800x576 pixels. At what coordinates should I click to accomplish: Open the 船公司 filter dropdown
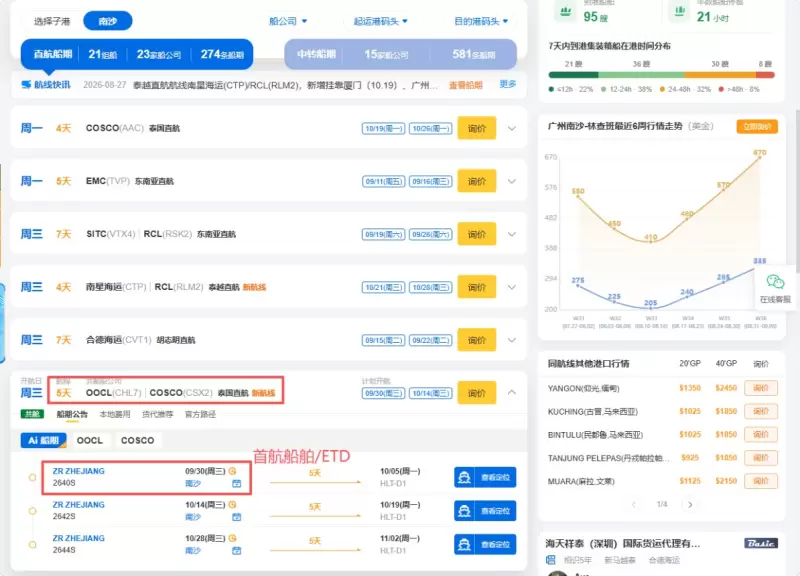pyautogui.click(x=288, y=21)
